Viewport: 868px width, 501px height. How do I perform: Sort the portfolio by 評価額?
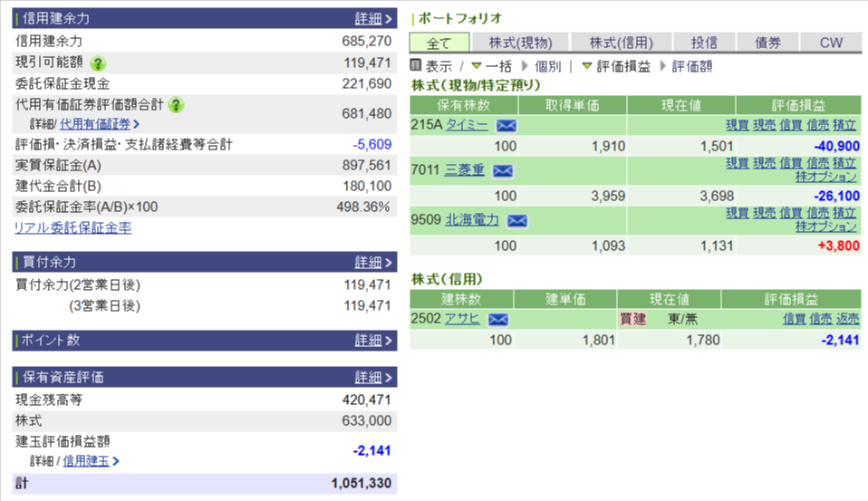click(692, 66)
